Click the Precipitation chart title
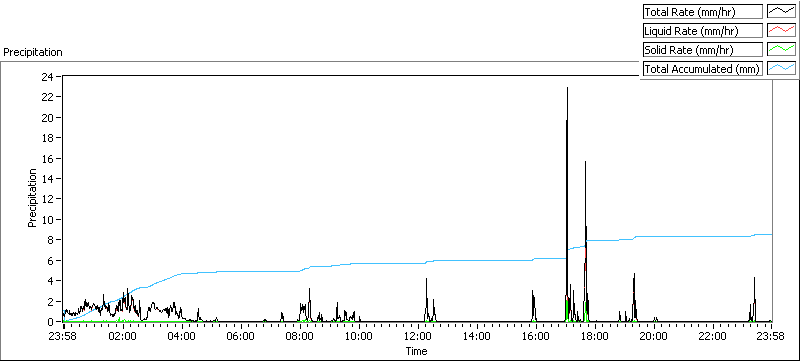This screenshot has height=361, width=800. pos(33,52)
